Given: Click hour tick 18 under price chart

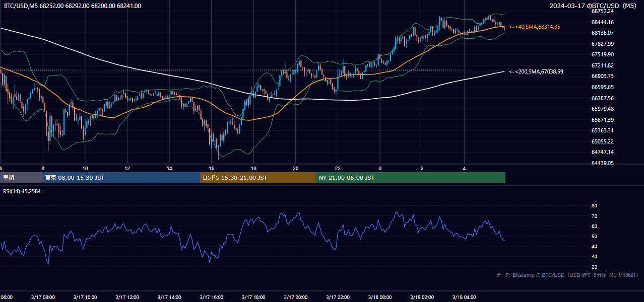Looking at the screenshot, I should (253, 169).
